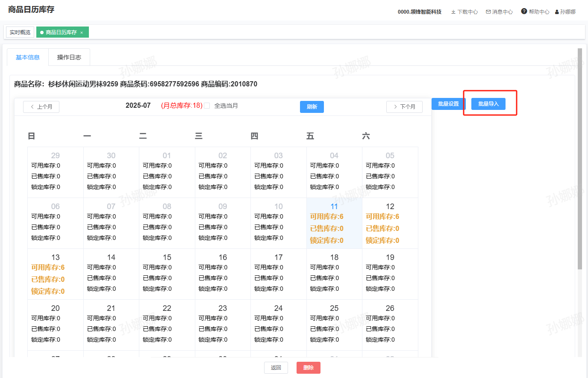This screenshot has width=588, height=378.
Task: Open the 实时概览 page tab
Action: click(20, 32)
